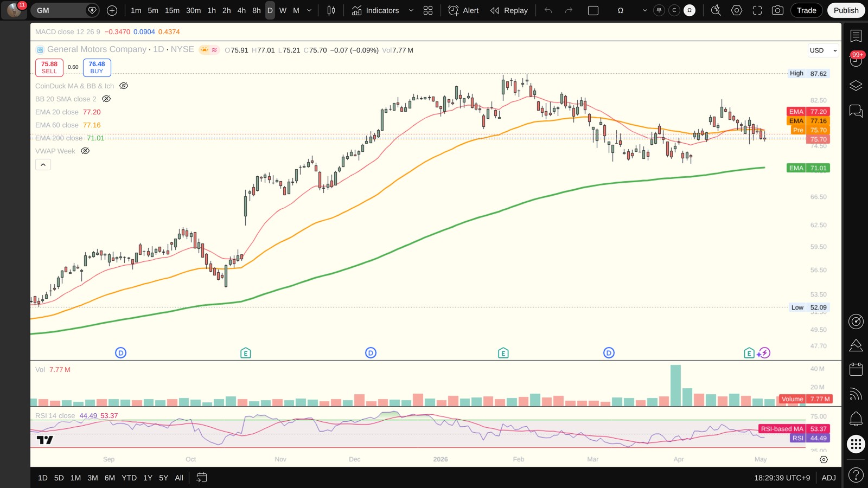The height and width of the screenshot is (488, 868).
Task: Expand the timeframe intervals dropdown arrow
Action: tap(309, 10)
